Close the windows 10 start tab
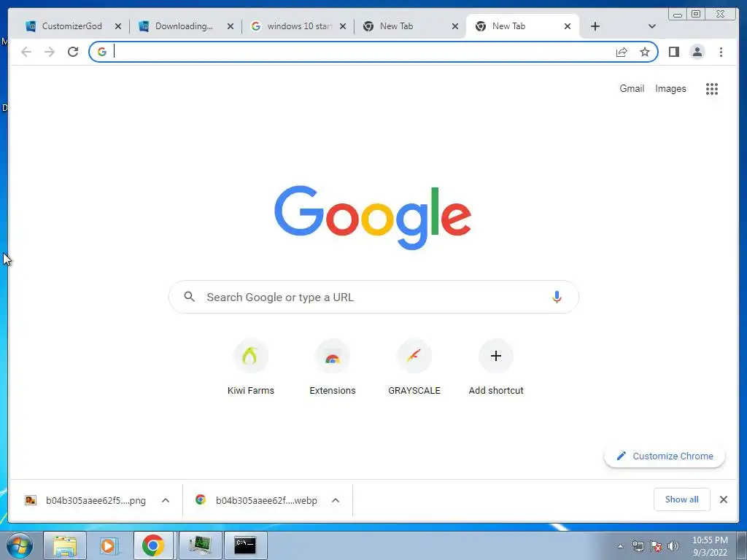747x560 pixels. coord(343,26)
